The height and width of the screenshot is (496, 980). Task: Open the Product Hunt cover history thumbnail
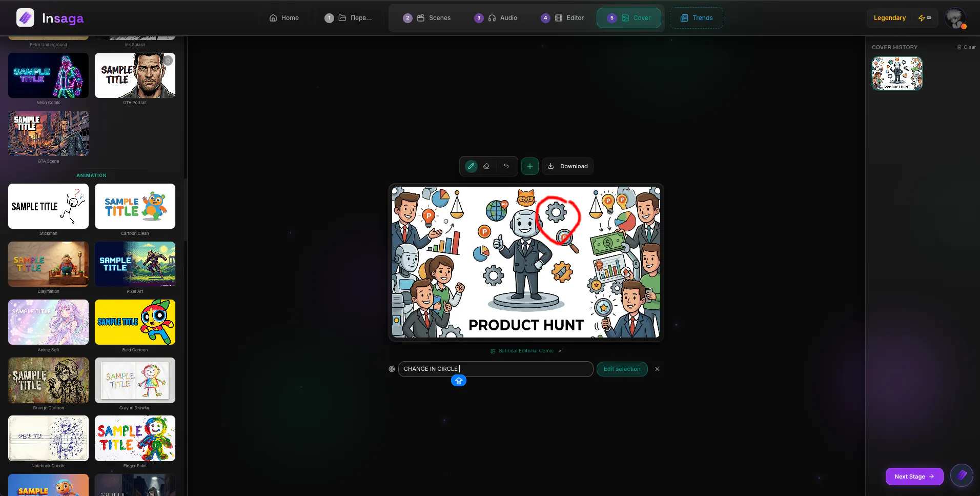pyautogui.click(x=897, y=73)
